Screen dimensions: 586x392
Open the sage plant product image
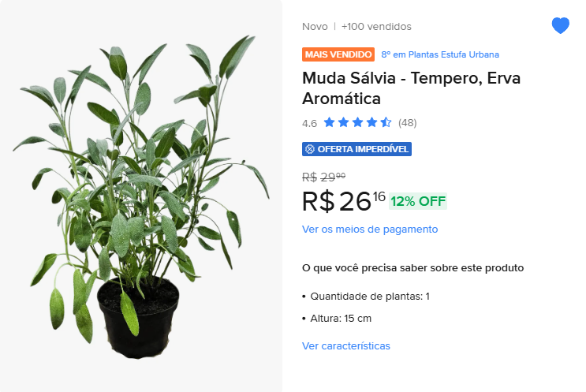pyautogui.click(x=141, y=196)
